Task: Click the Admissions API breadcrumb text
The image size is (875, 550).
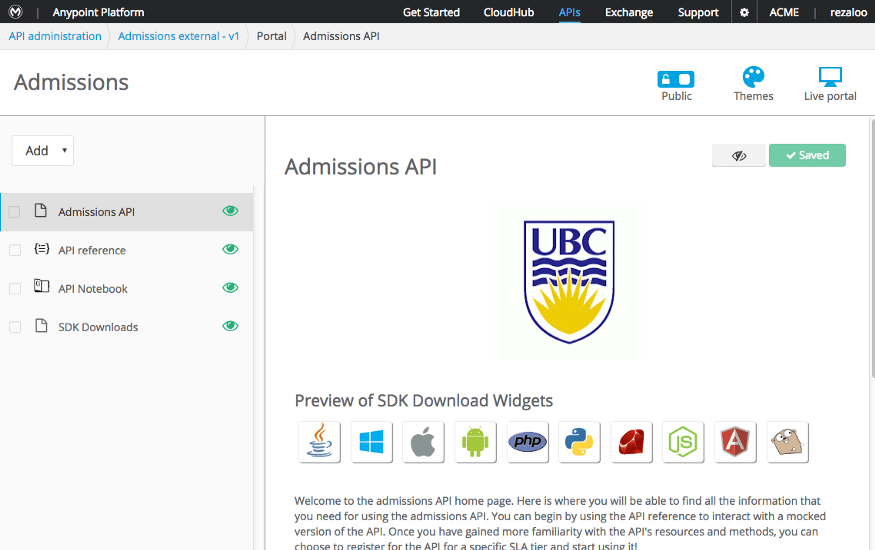Action: coord(341,36)
